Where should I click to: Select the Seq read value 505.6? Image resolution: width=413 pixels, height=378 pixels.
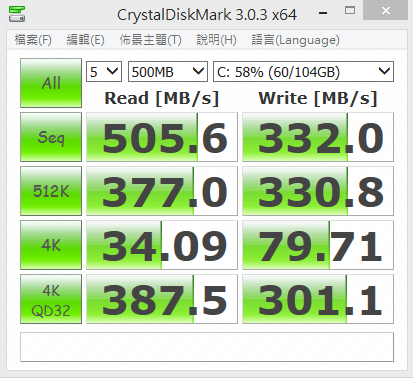pyautogui.click(x=162, y=137)
